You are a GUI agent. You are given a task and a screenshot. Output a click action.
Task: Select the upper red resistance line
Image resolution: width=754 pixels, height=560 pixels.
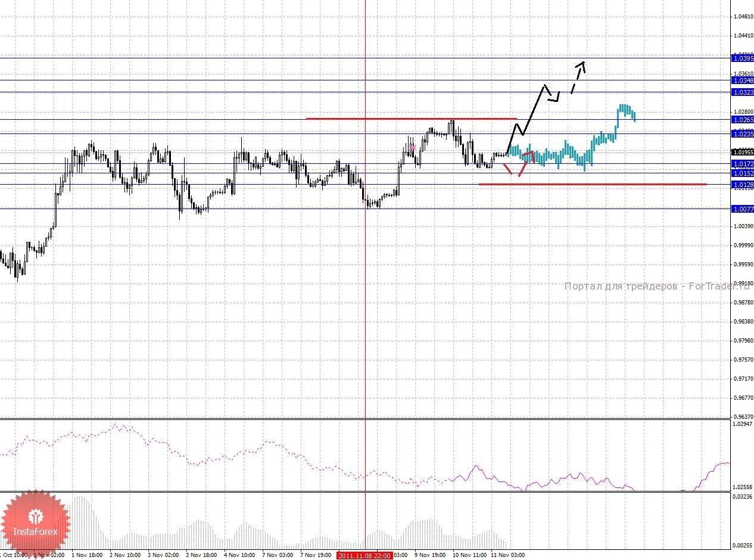(x=411, y=119)
